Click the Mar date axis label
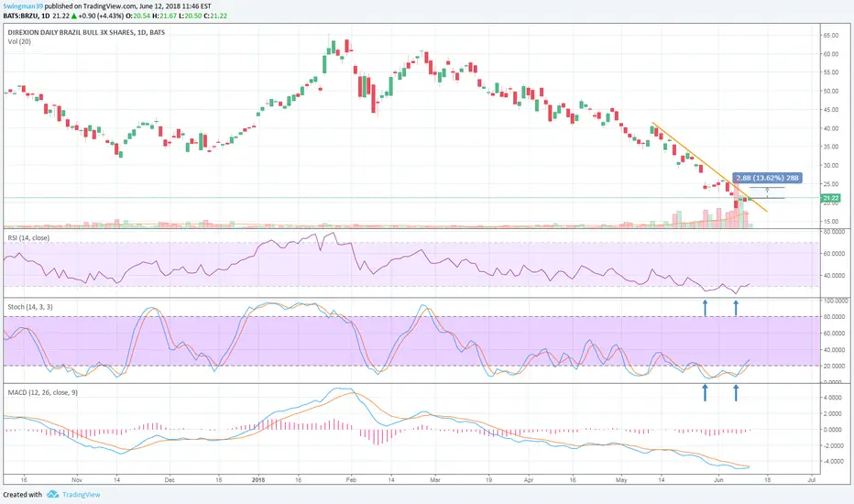Viewport: 854px width, 504px height. [x=434, y=480]
